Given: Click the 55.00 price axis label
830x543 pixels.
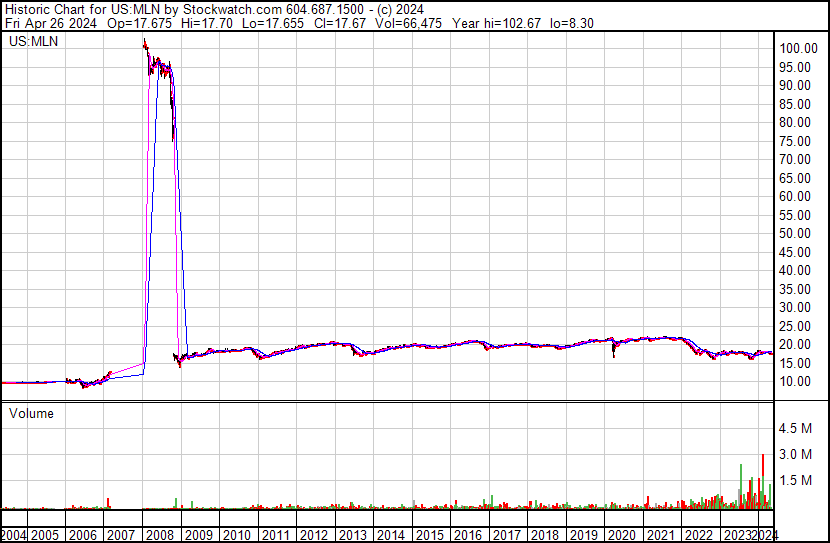Looking at the screenshot, I should coord(795,215).
